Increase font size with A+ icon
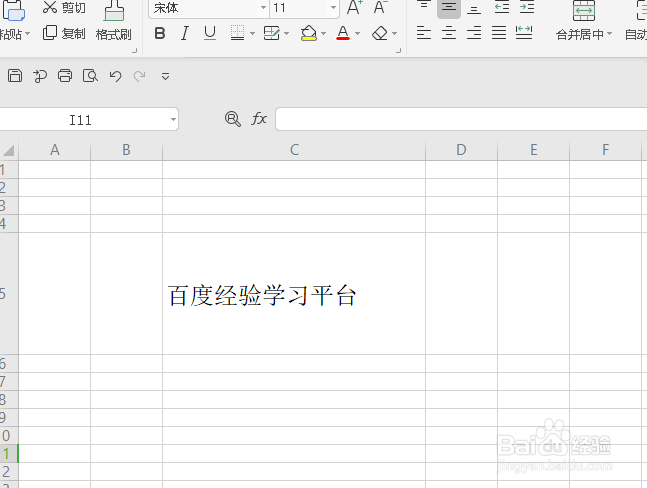This screenshot has height=488, width=647. [x=354, y=7]
